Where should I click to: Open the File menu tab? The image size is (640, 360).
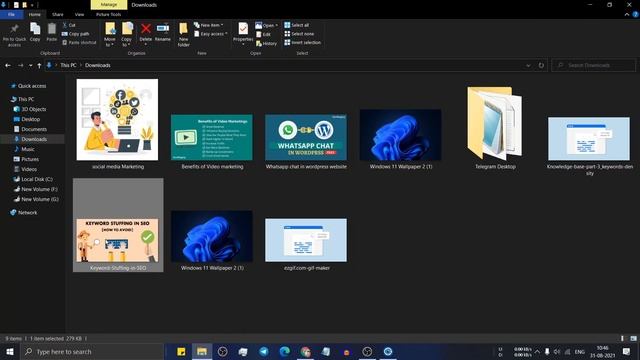pos(11,14)
